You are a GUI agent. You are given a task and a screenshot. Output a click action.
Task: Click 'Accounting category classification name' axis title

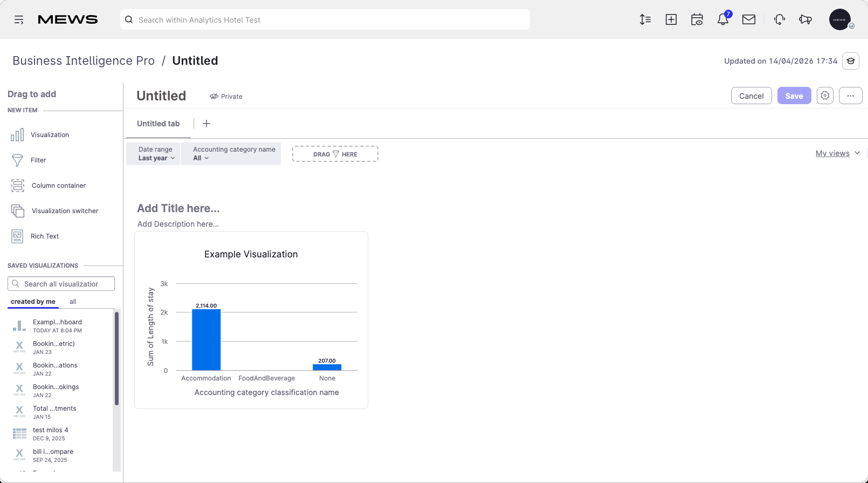[x=267, y=392]
